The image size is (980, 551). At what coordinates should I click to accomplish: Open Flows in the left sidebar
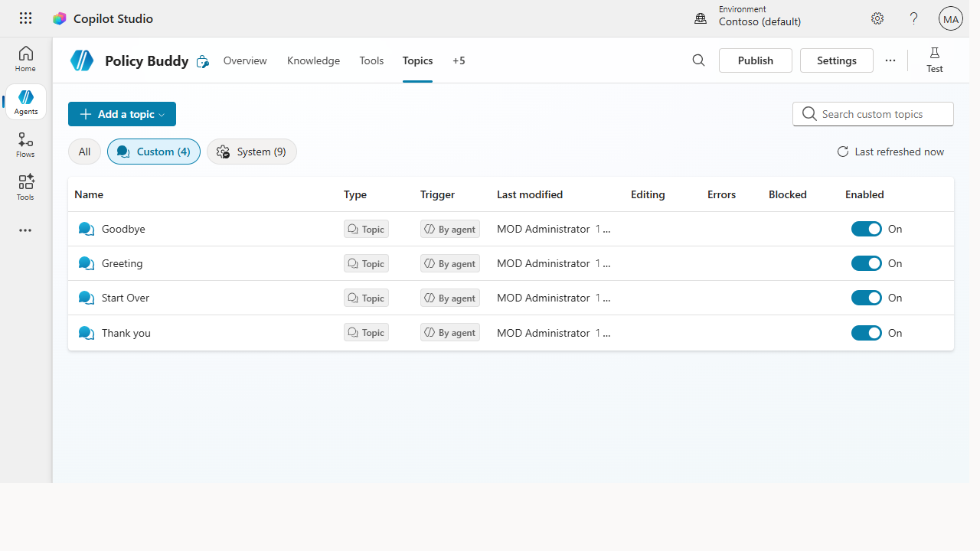25,145
